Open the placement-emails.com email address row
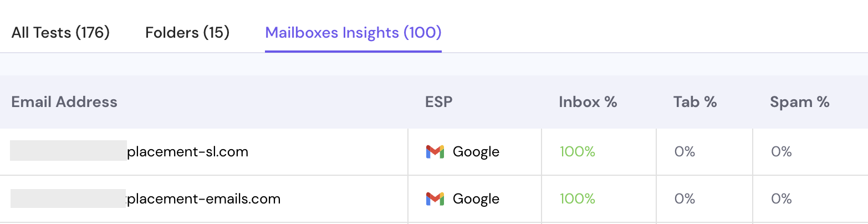Viewport: 868px width, 224px height. [203, 198]
